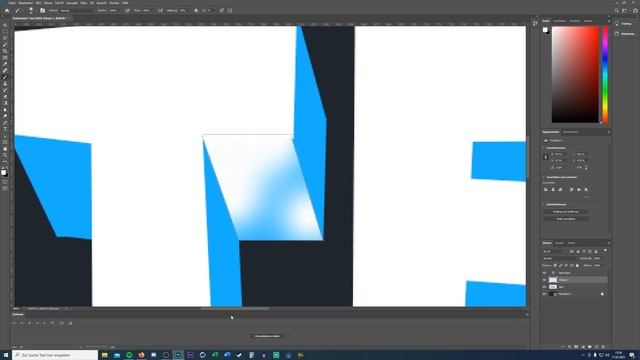Select the Brush tool in toolbar
The width and height of the screenshot is (640, 360).
coord(5,77)
